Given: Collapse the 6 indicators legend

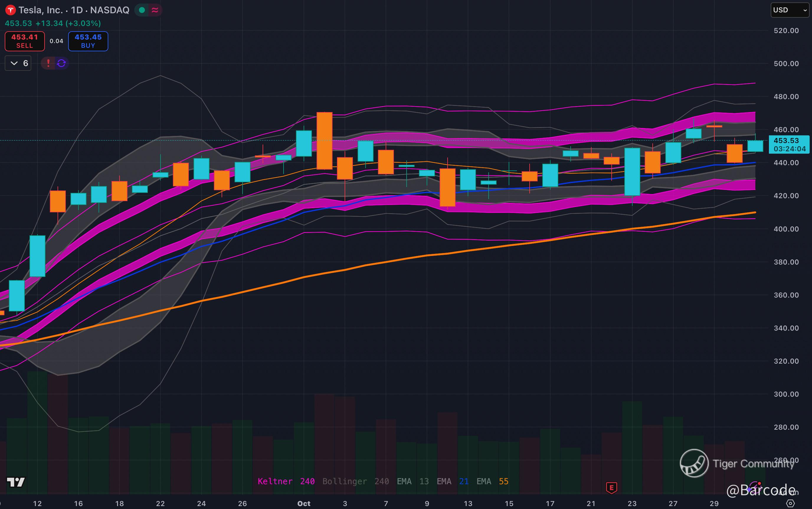Looking at the screenshot, I should point(18,63).
